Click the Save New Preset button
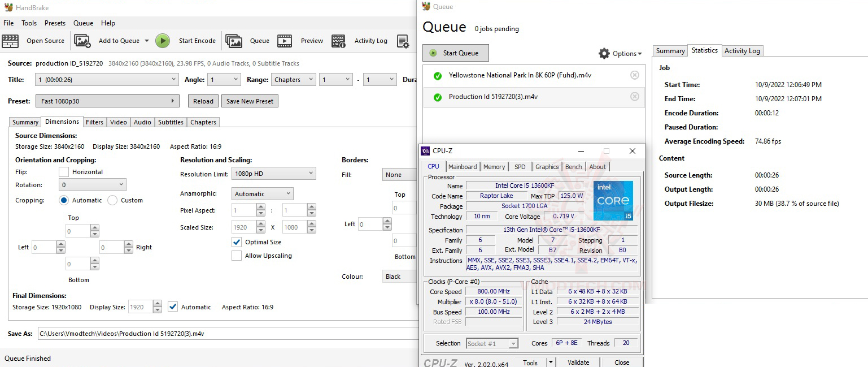The image size is (868, 367). point(250,101)
